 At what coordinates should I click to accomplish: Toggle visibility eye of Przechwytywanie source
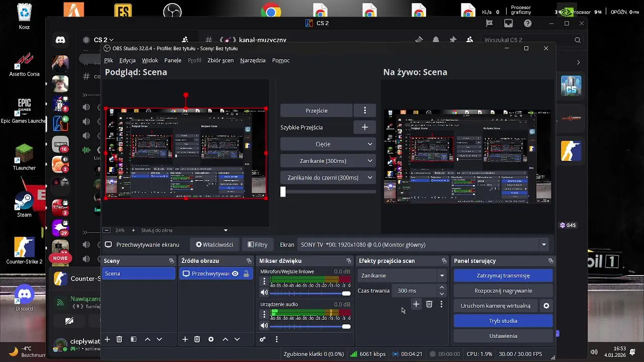point(235,274)
